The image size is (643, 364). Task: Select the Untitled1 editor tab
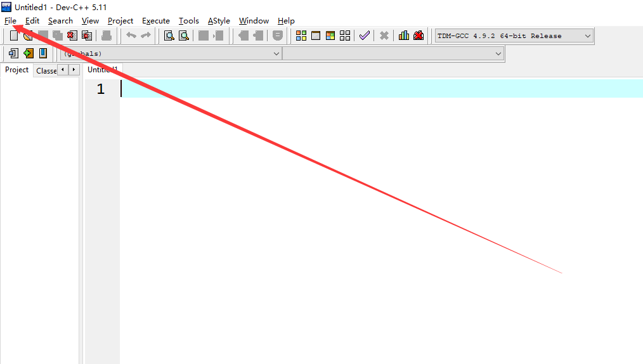[103, 70]
